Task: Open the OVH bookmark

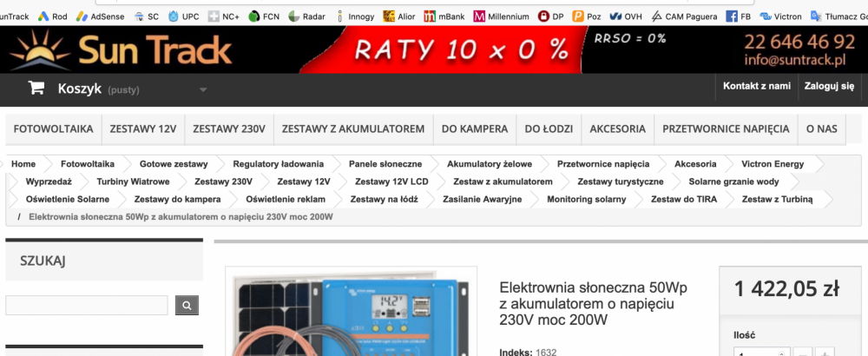Action: point(626,16)
